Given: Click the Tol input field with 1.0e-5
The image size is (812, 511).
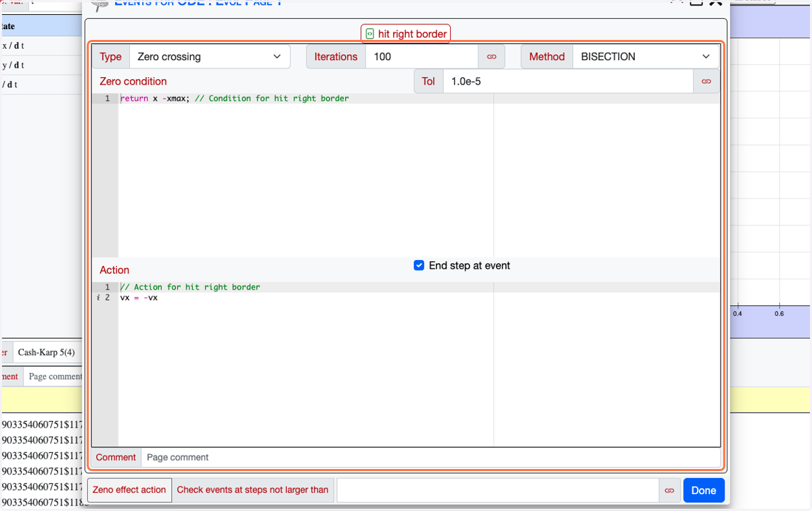Looking at the screenshot, I should [568, 81].
